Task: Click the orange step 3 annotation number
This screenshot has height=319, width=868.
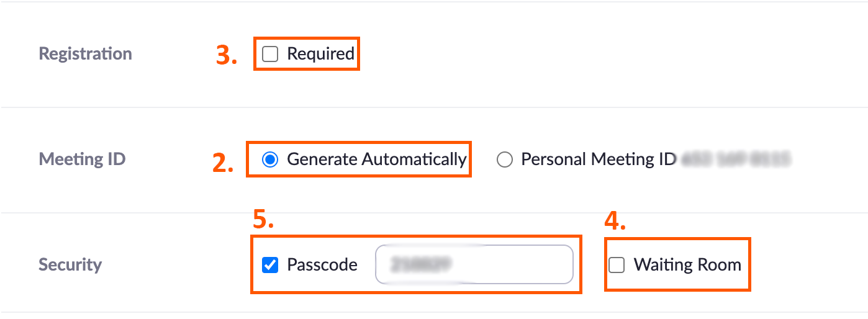Action: point(227,56)
